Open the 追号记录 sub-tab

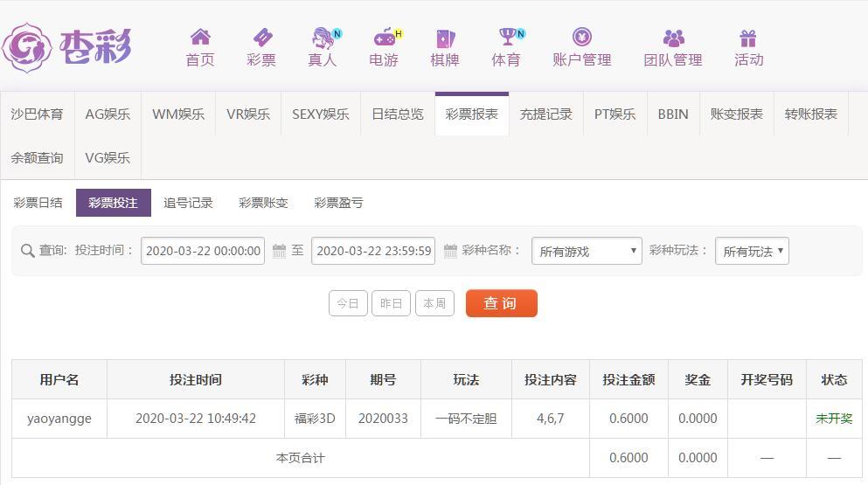(x=188, y=203)
